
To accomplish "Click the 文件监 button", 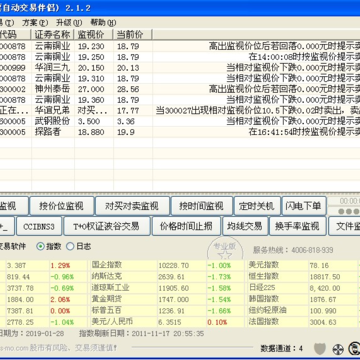I will coord(345,227).
